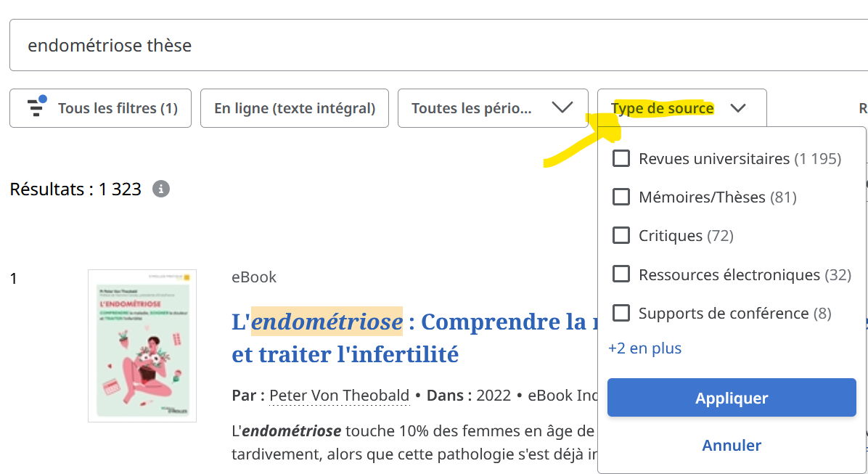Viewport: 868px width, 474px height.
Task: Select the Ressources électroniques checkbox
Action: coord(621,274)
